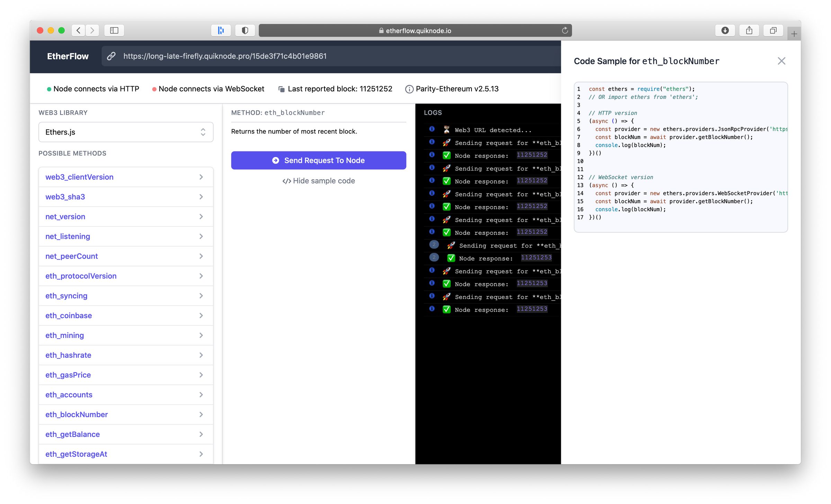Click Safari sidebar toggle icon

point(114,30)
